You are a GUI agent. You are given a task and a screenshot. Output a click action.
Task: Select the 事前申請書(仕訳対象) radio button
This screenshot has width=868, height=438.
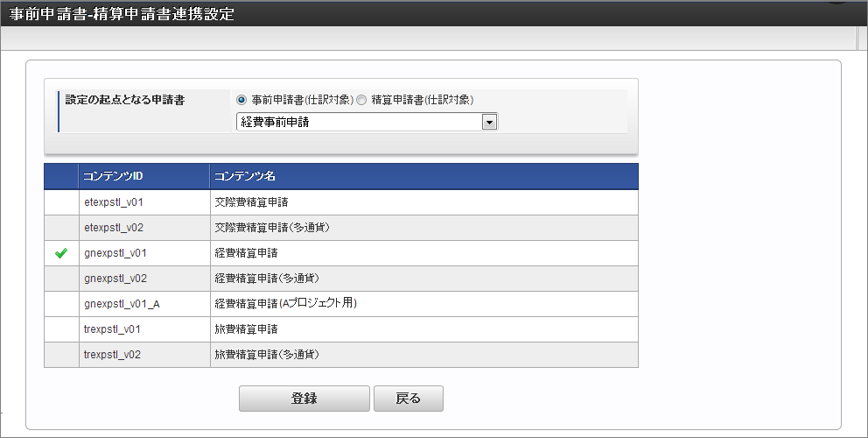(241, 101)
